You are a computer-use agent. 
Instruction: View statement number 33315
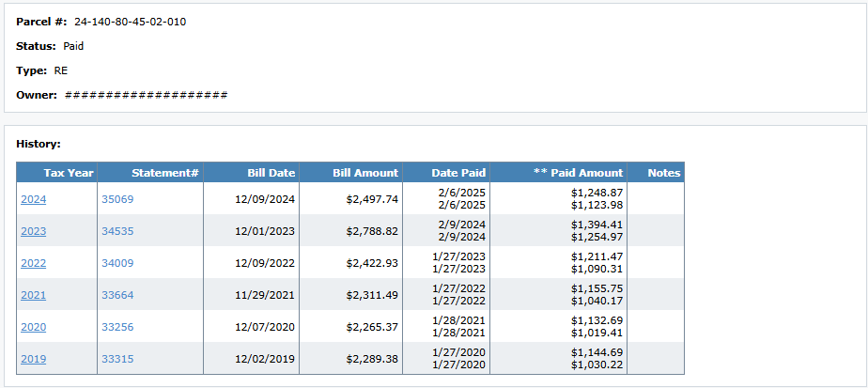pyautogui.click(x=117, y=359)
